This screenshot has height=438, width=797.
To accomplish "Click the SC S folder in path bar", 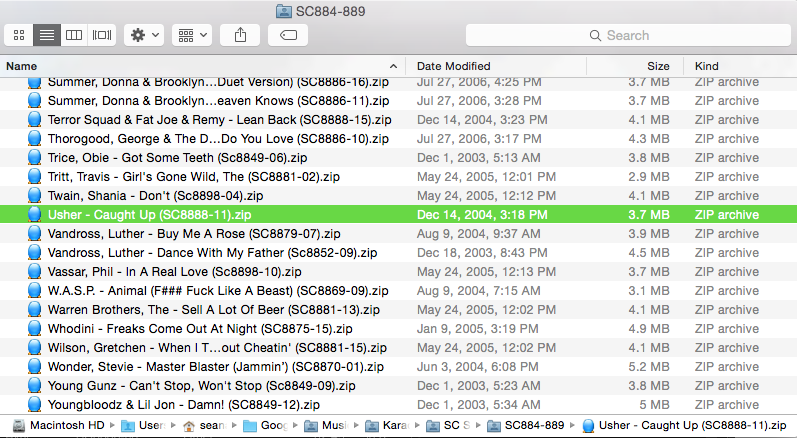I will tap(448, 425).
